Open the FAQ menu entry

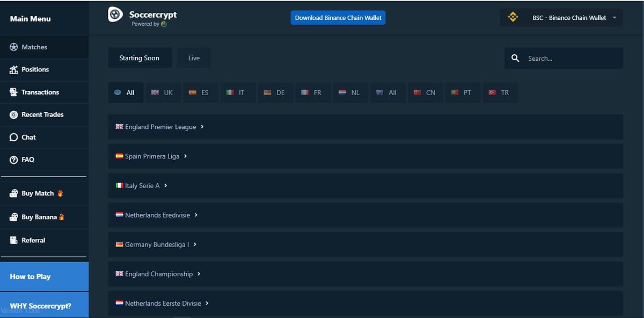pyautogui.click(x=44, y=160)
